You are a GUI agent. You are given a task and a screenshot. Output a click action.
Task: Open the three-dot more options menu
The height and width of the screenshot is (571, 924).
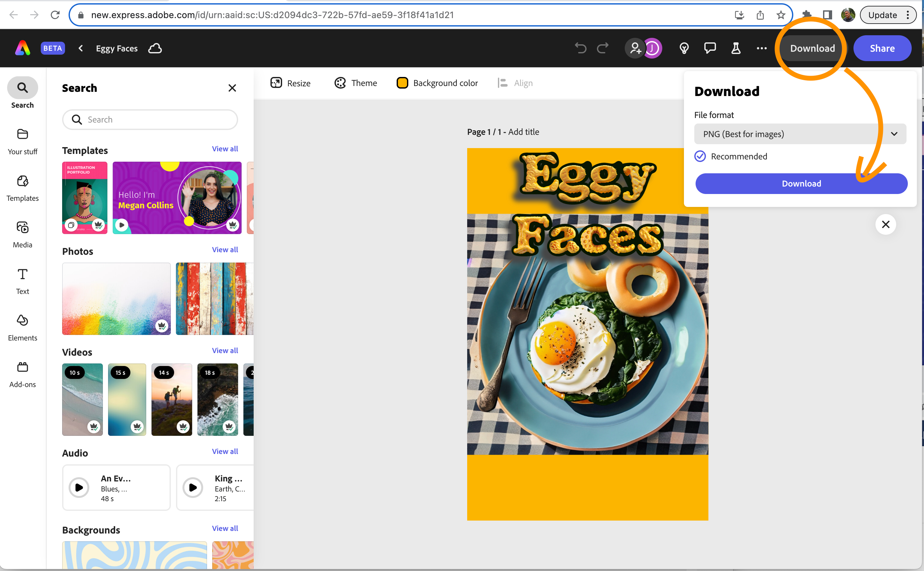(762, 48)
